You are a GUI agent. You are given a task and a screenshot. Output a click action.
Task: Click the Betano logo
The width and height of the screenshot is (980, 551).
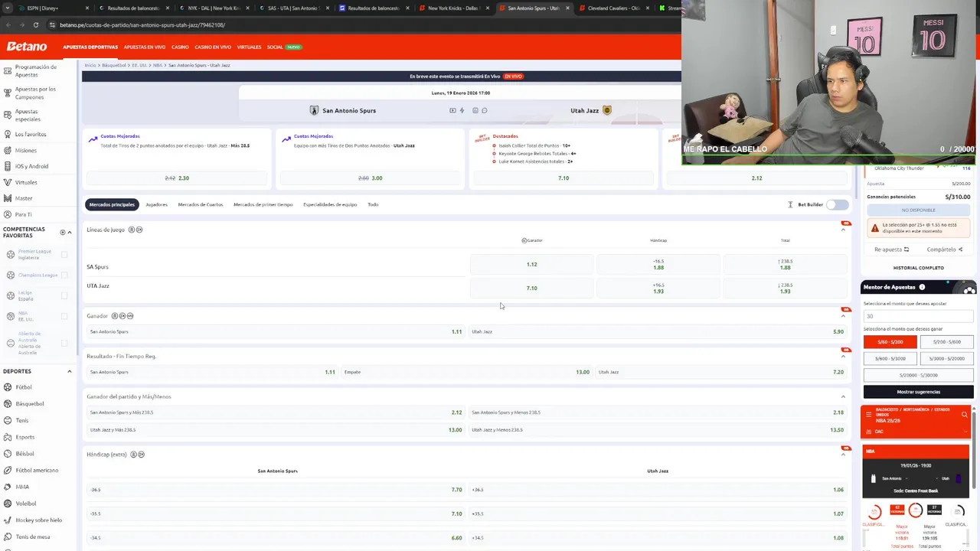27,47
